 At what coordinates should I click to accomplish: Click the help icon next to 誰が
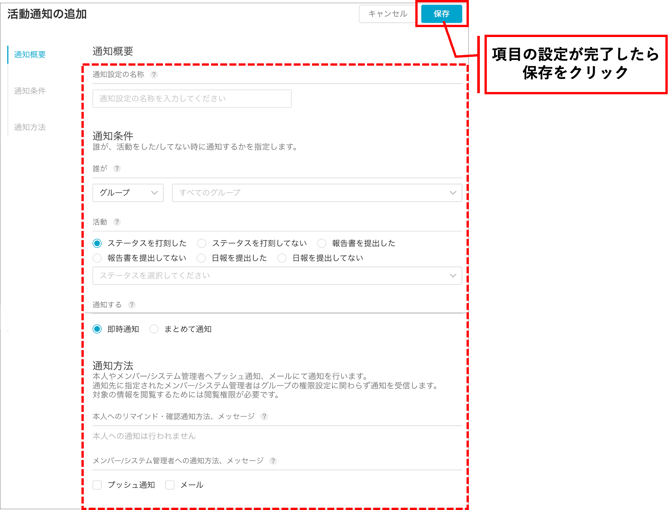tap(117, 169)
